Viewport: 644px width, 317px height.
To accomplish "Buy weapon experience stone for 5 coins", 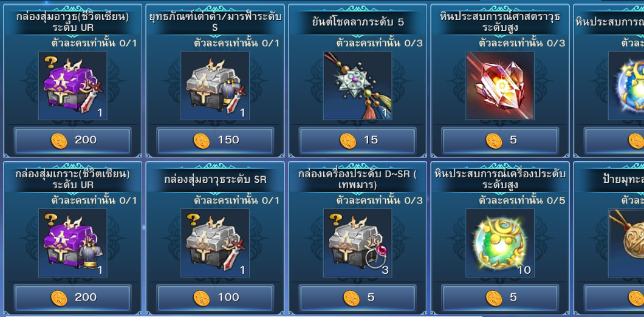I will click(x=500, y=140).
